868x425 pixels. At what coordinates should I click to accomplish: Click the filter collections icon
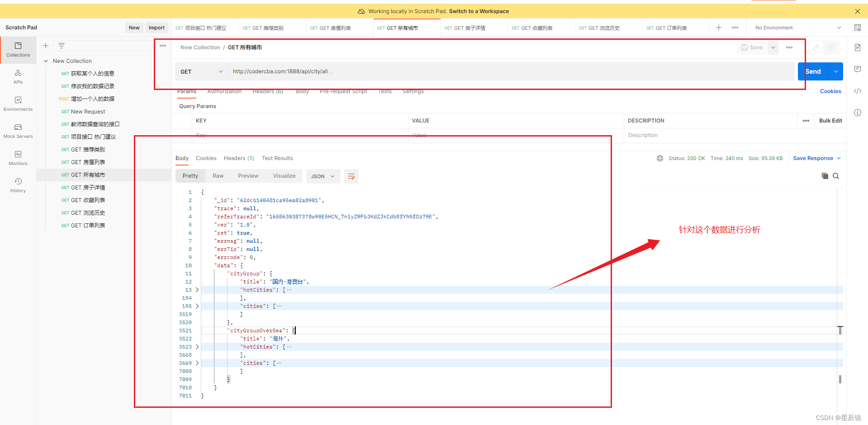click(x=62, y=46)
